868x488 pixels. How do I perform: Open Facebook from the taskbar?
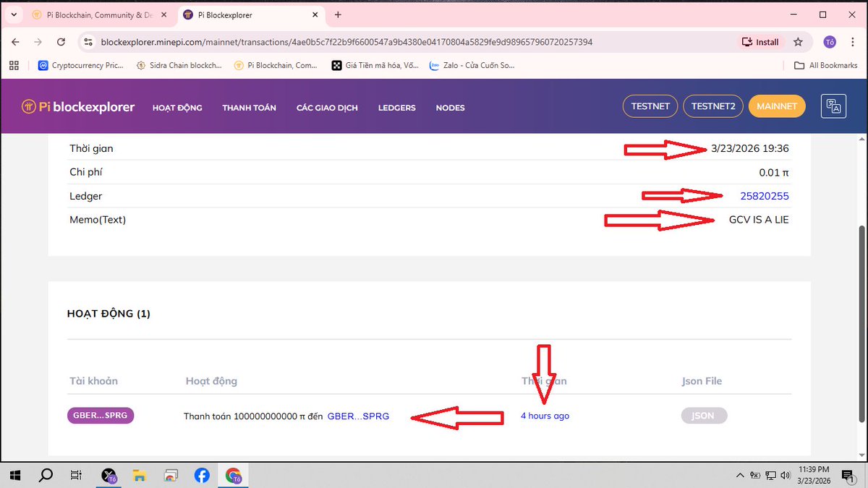pos(202,475)
